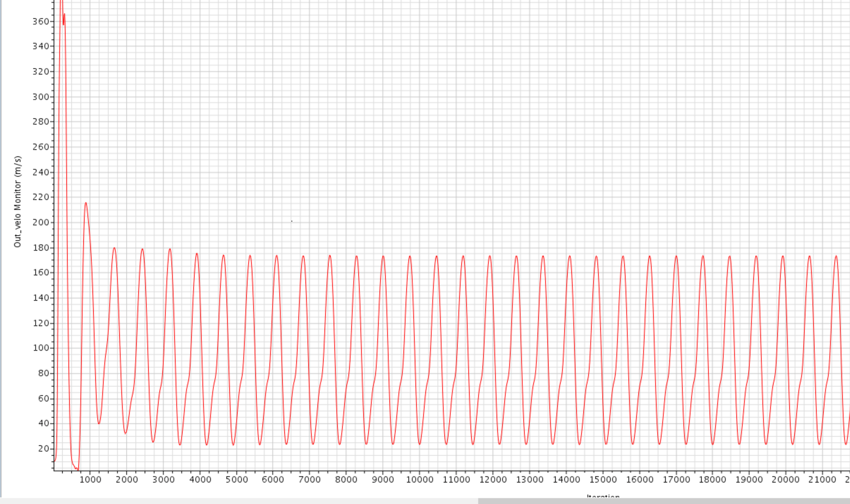Viewport: 850px width, 504px height.
Task: Click the 280 tick label on y-axis
Action: pos(41,121)
